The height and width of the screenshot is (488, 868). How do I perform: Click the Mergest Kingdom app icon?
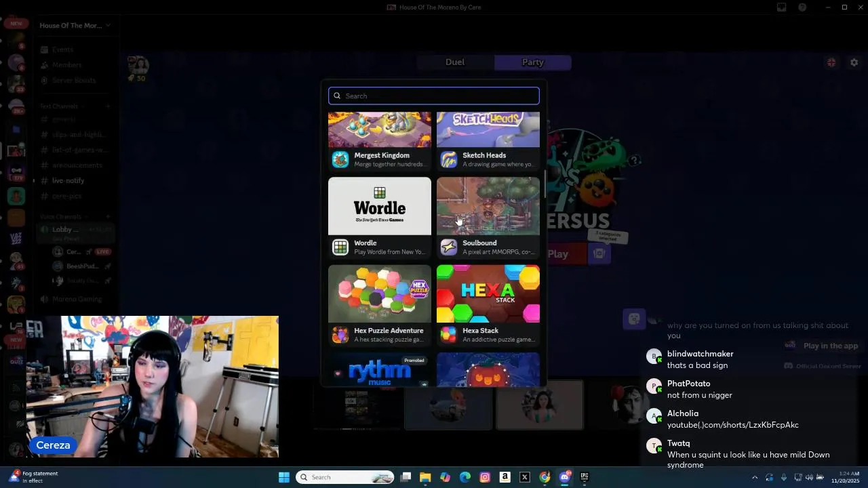pos(340,159)
